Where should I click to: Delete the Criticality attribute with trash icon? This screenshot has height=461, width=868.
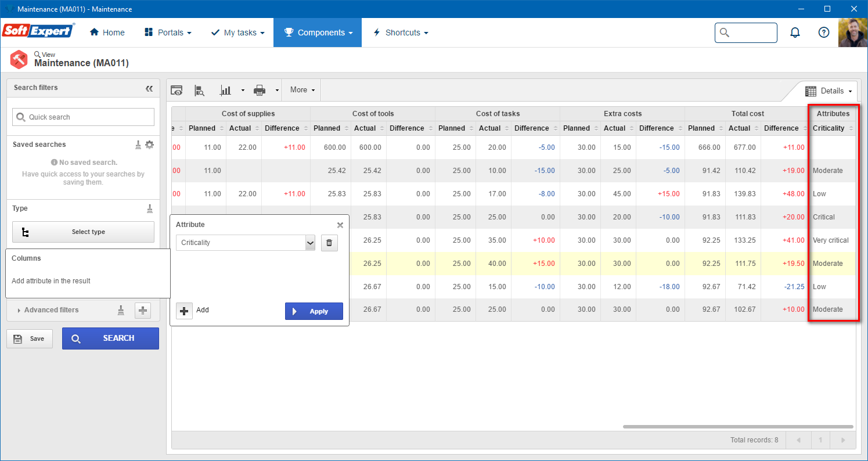[x=329, y=243]
